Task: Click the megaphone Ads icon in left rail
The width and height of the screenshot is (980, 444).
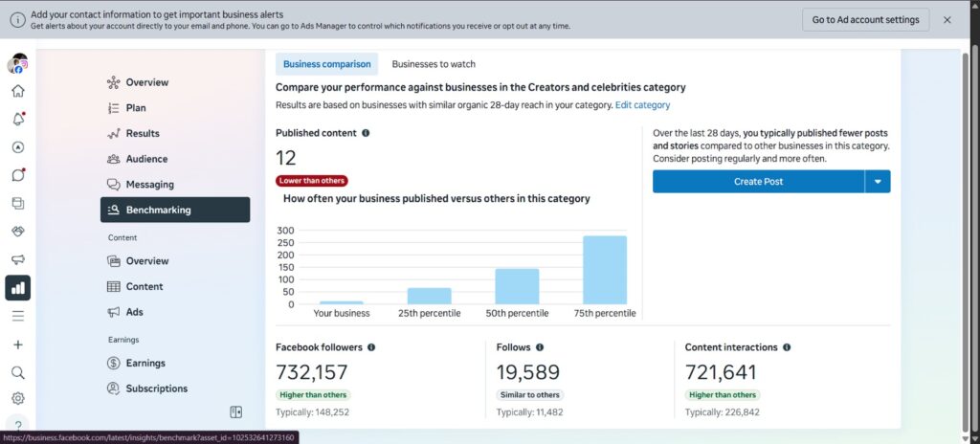Action: [x=18, y=259]
